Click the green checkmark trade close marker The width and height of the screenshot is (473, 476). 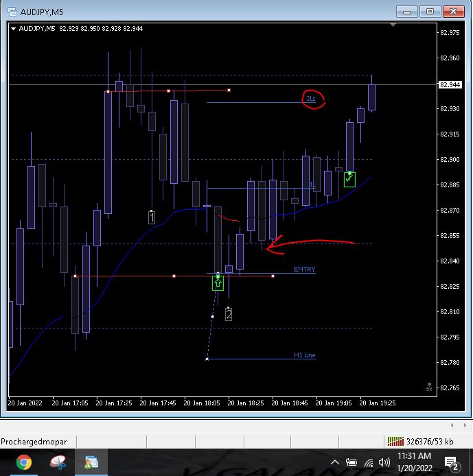(x=349, y=180)
